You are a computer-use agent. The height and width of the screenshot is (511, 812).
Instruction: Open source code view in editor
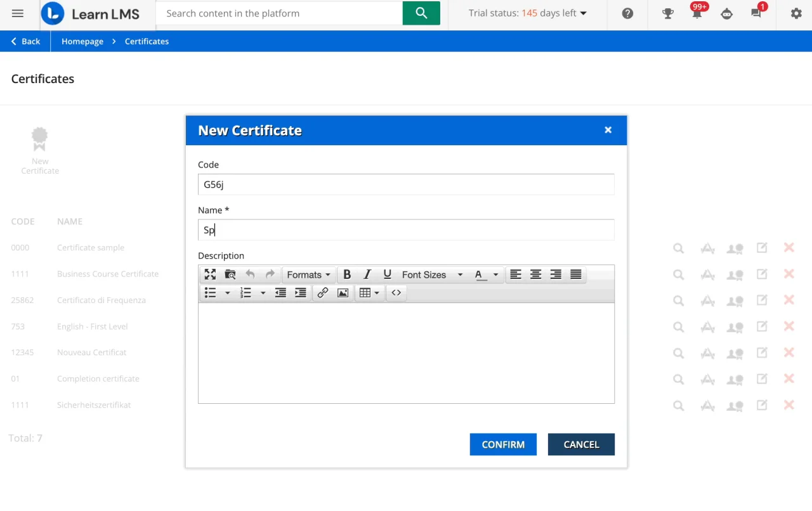click(396, 293)
